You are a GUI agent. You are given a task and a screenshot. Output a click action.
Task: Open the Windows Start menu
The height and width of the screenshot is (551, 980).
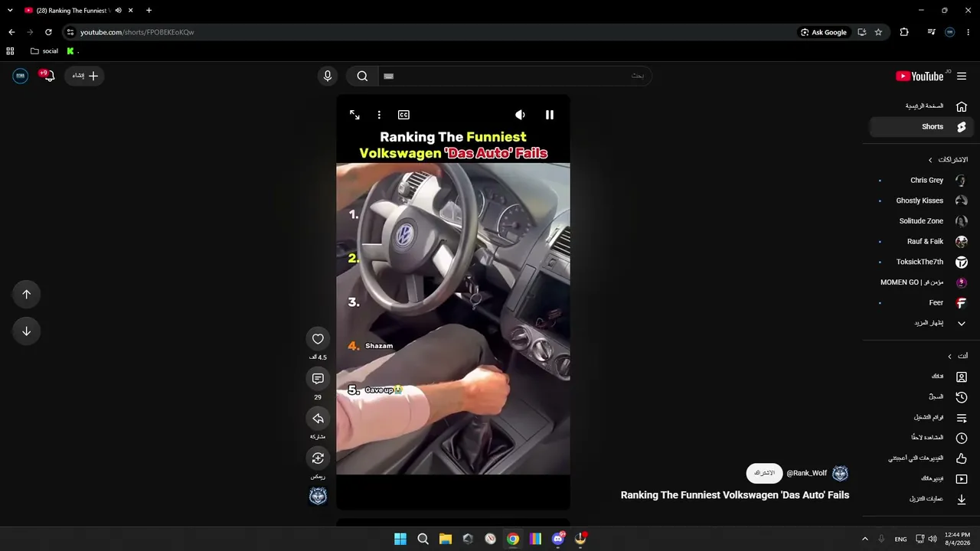pyautogui.click(x=400, y=539)
